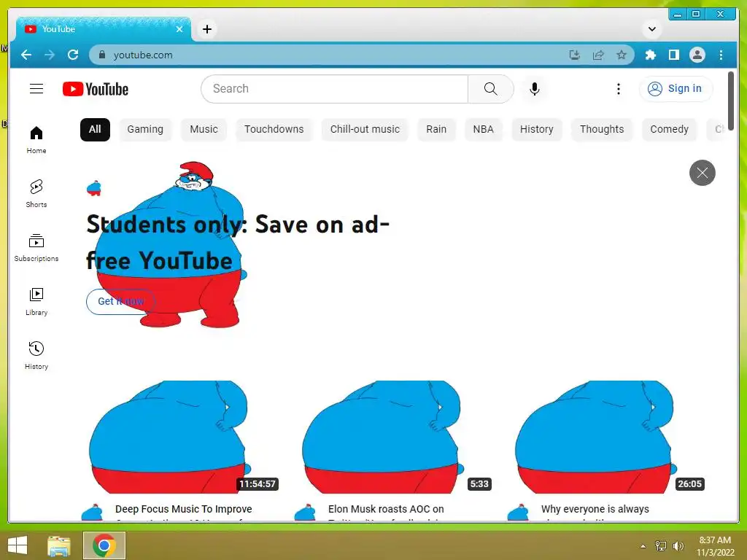Screen dimensions: 747x560
Task: Click Chrome icon in taskbar
Action: [x=104, y=545]
